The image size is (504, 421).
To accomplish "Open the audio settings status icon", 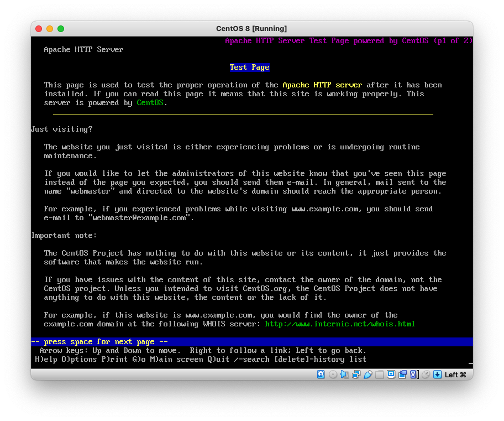I will click(x=345, y=375).
